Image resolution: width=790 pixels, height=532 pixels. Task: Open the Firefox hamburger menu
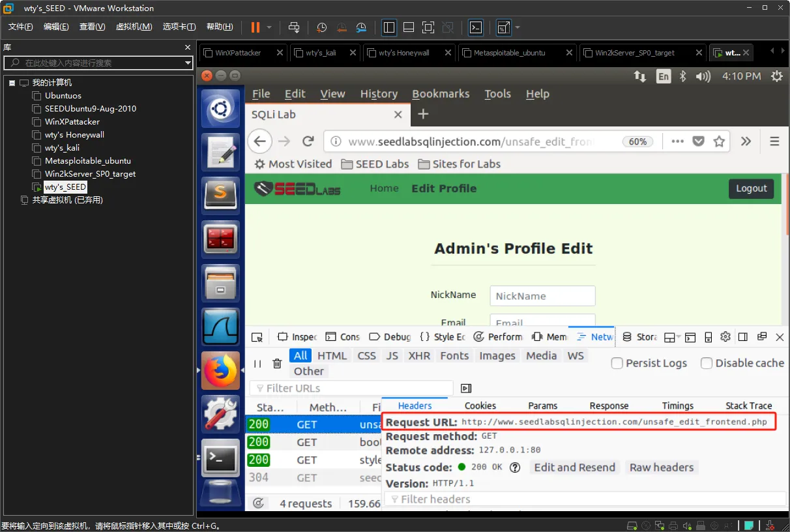click(774, 141)
